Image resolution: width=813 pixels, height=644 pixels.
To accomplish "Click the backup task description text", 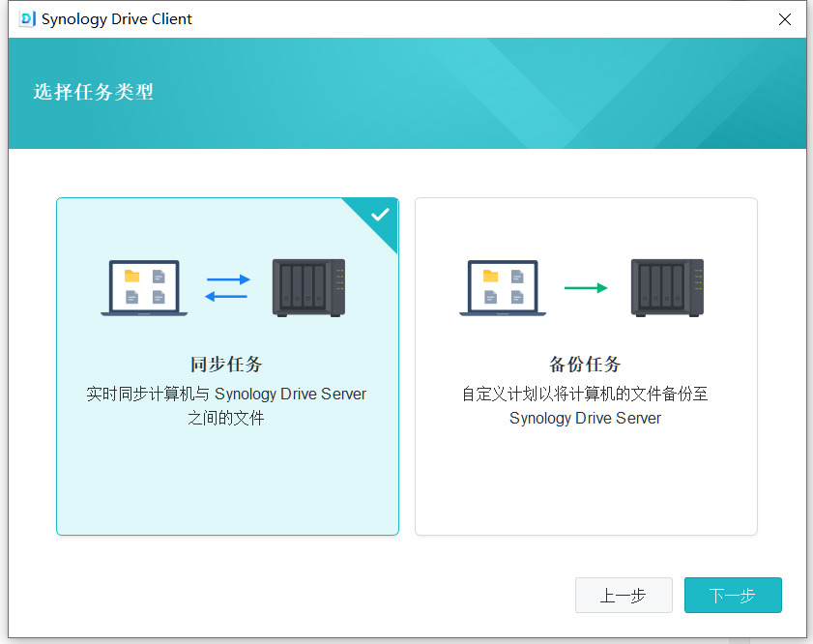I will point(585,404).
